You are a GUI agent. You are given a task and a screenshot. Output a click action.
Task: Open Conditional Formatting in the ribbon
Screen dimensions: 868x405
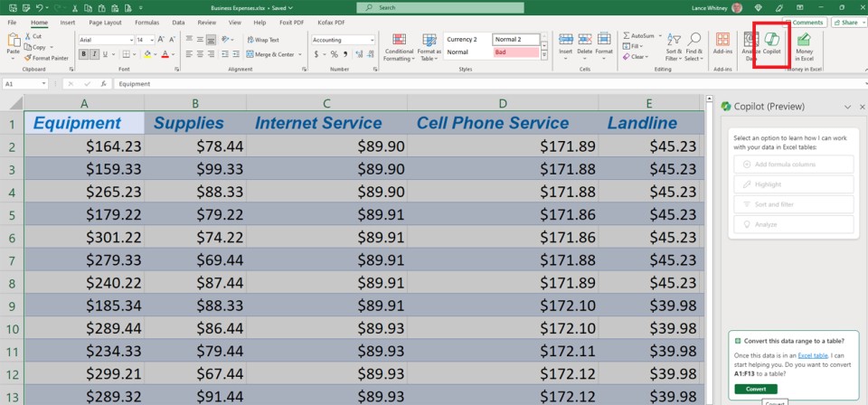(x=399, y=46)
